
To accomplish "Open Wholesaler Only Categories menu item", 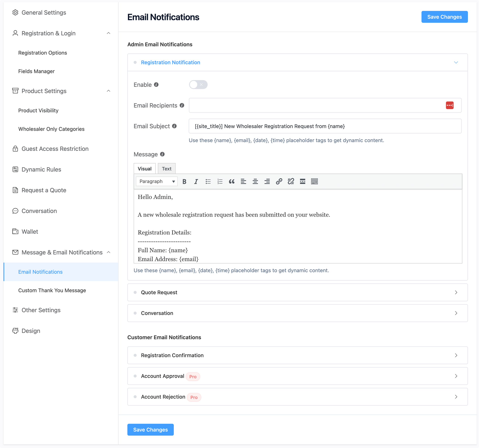I will tap(51, 129).
